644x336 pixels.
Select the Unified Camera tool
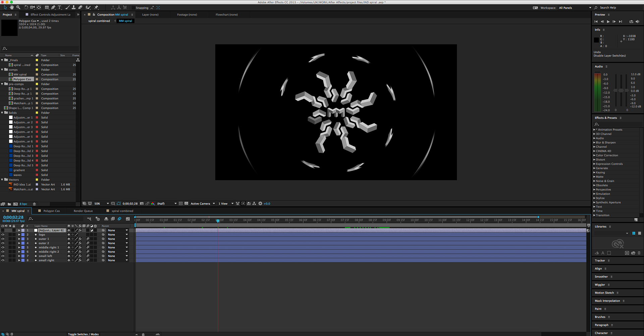(33, 7)
